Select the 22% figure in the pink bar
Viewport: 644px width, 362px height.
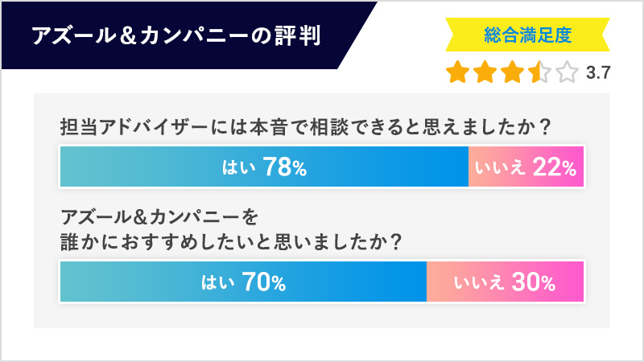554,168
